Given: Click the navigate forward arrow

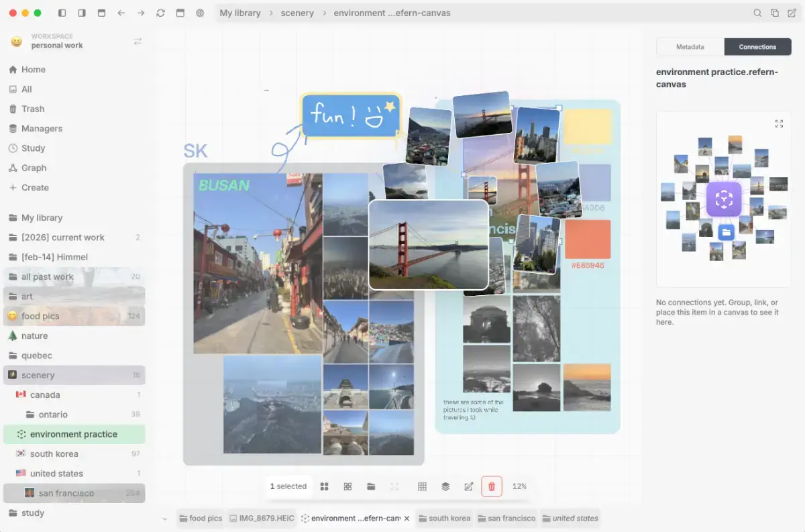Looking at the screenshot, I should tap(141, 13).
